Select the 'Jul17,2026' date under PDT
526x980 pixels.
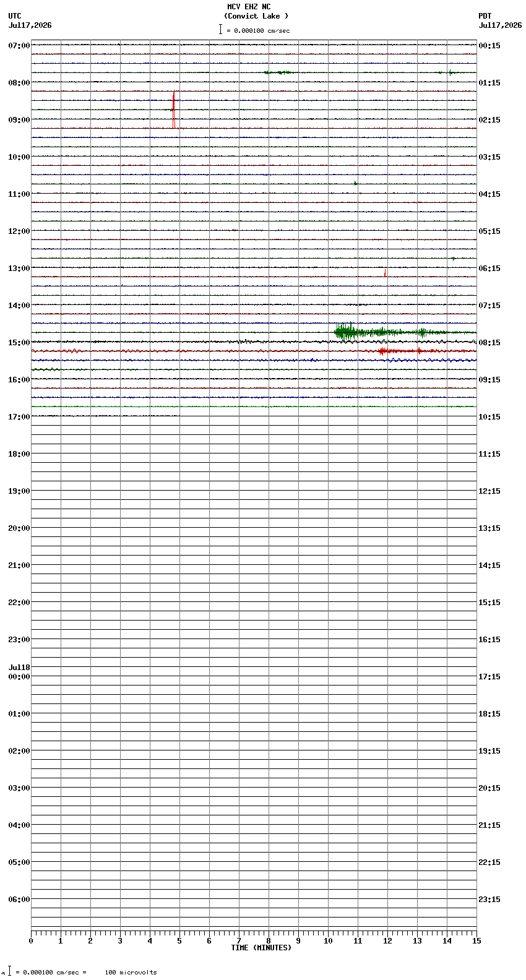click(500, 25)
